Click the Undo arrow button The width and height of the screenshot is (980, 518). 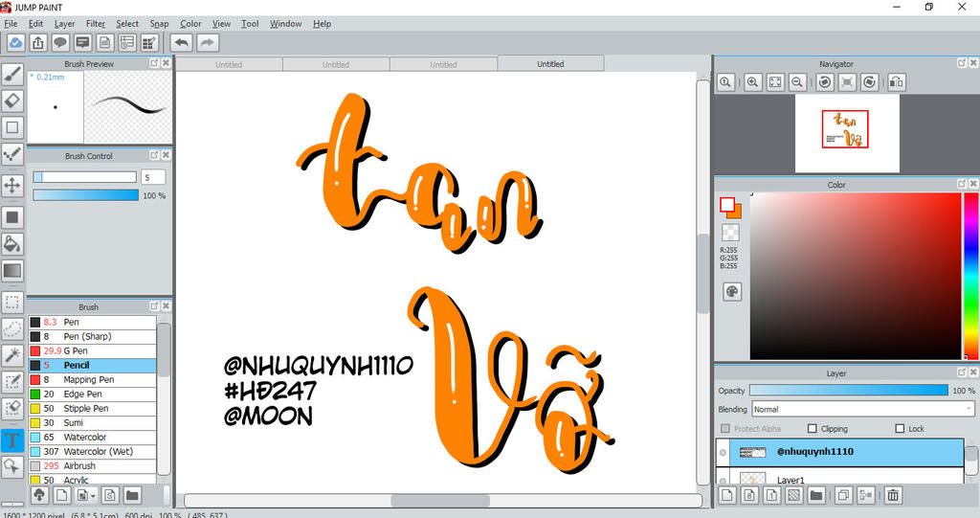click(x=182, y=42)
